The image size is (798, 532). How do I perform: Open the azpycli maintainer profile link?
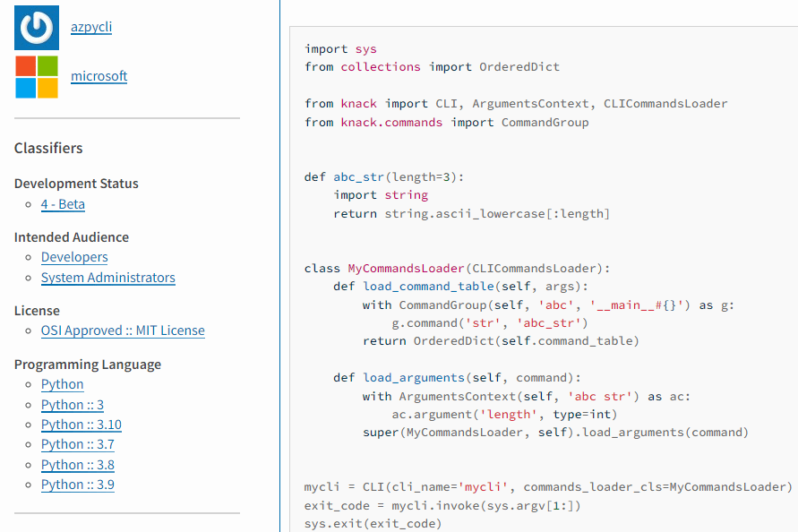tap(91, 27)
